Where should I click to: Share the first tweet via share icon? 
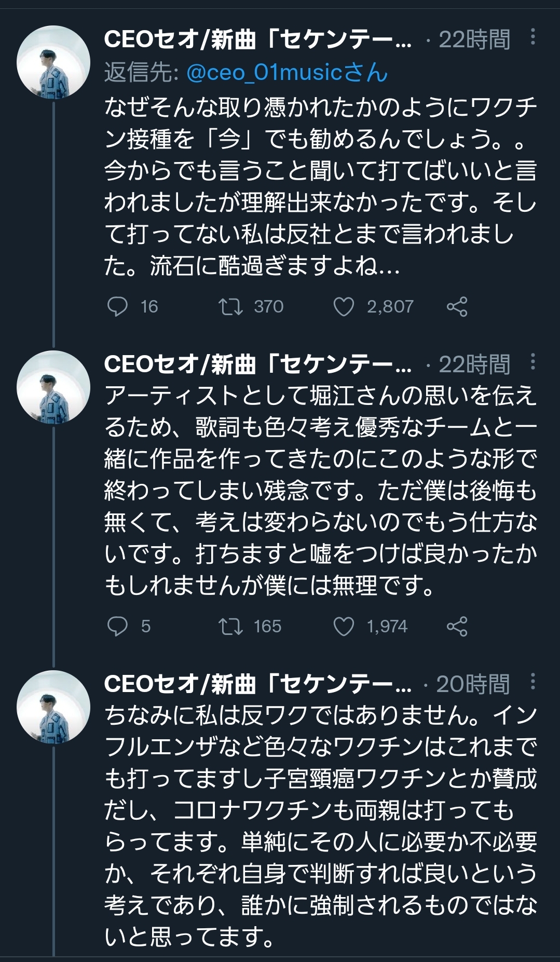point(457,307)
